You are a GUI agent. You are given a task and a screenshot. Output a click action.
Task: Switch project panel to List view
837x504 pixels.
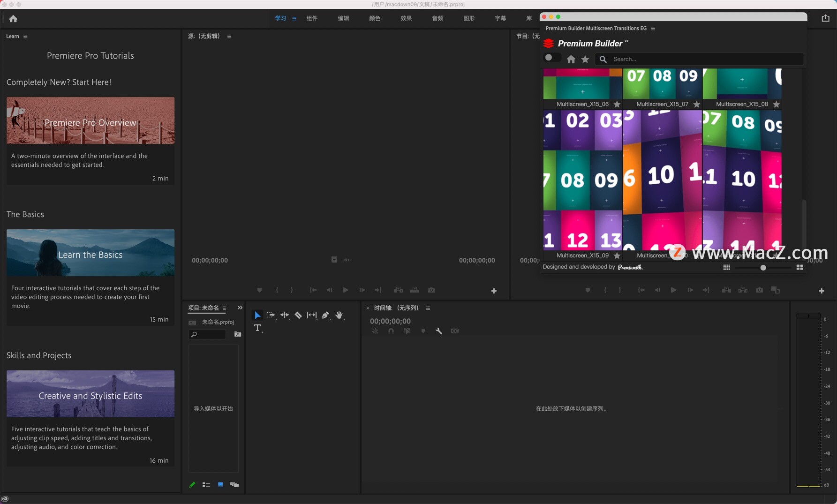tap(206, 485)
